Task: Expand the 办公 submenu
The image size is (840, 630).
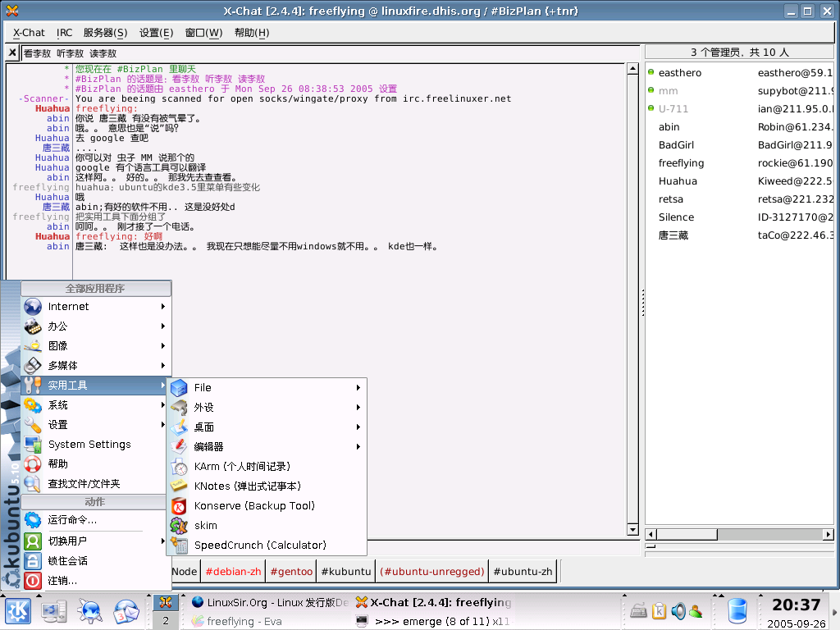Action: coord(96,326)
